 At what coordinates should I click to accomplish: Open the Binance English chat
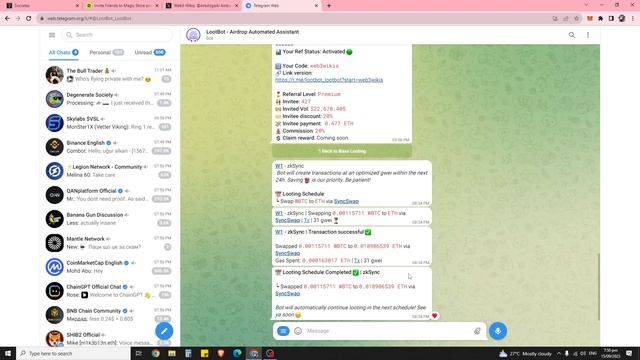109,147
